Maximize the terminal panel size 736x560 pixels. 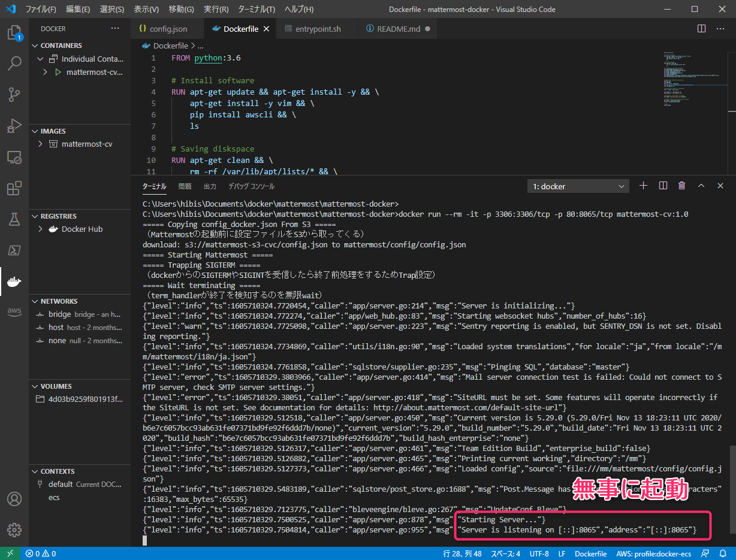pos(701,186)
